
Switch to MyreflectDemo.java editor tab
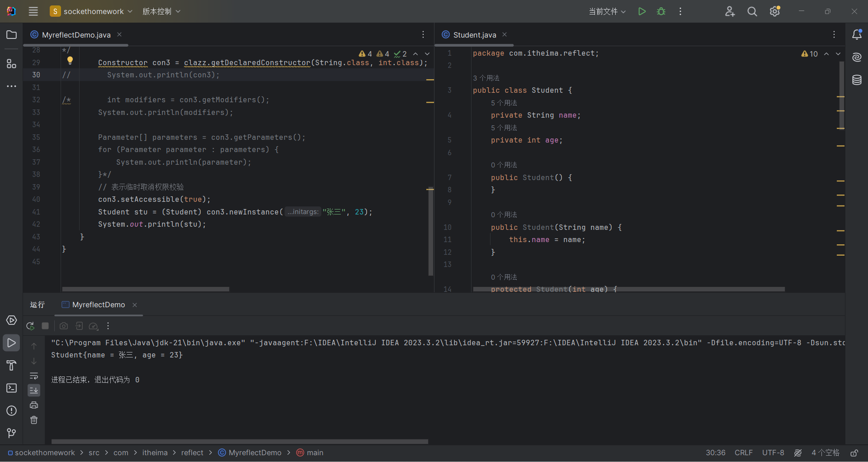(76, 35)
